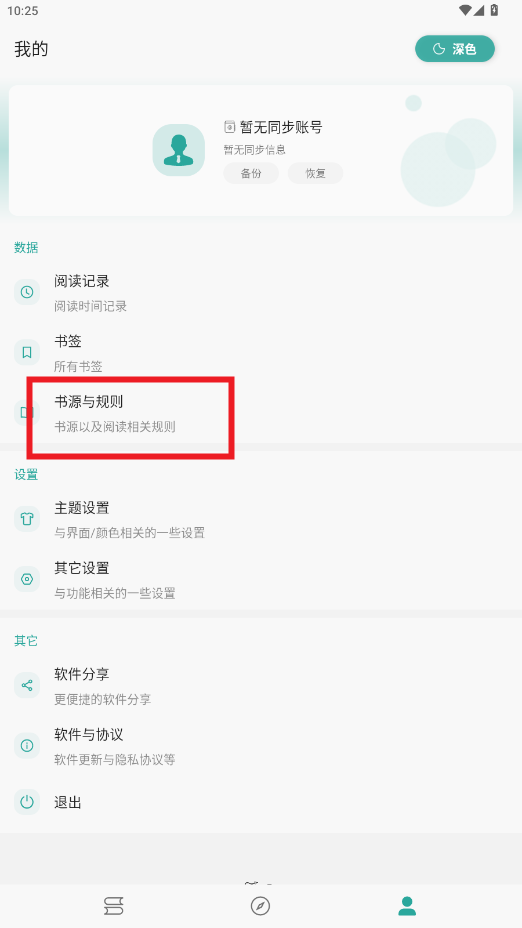Viewport: 522px width, 928px height.
Task: Tap the user avatar icon
Action: [179, 150]
